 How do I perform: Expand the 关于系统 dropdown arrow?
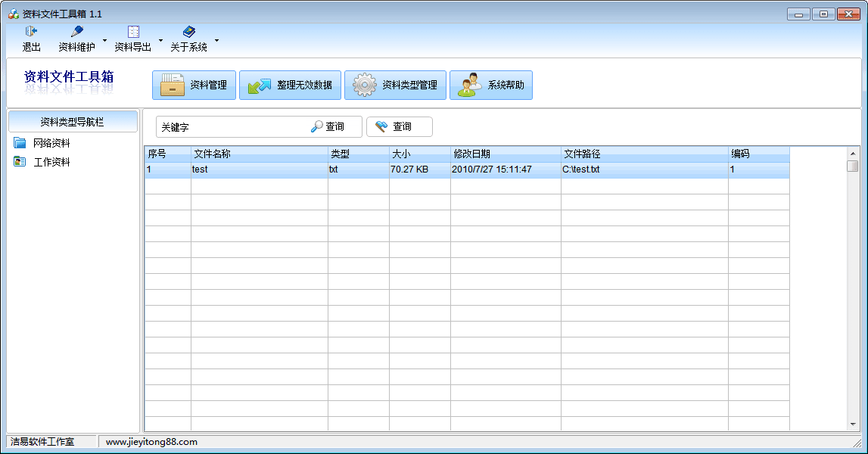216,40
